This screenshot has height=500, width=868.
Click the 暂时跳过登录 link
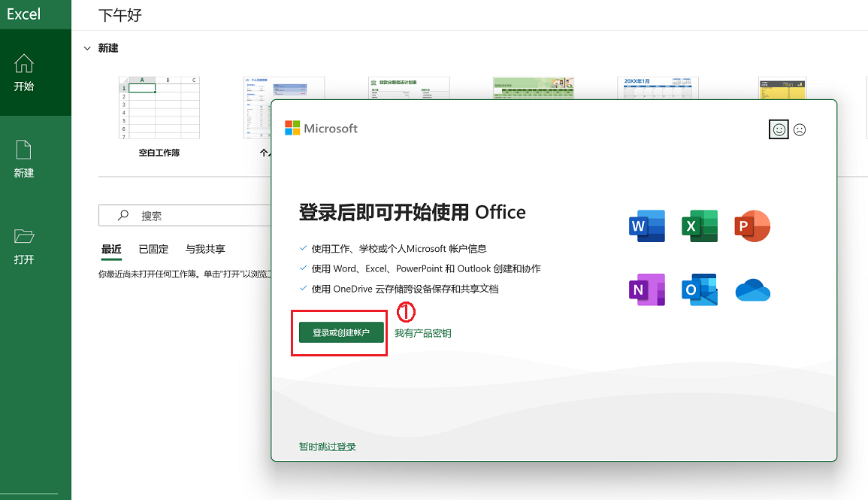pos(327,447)
